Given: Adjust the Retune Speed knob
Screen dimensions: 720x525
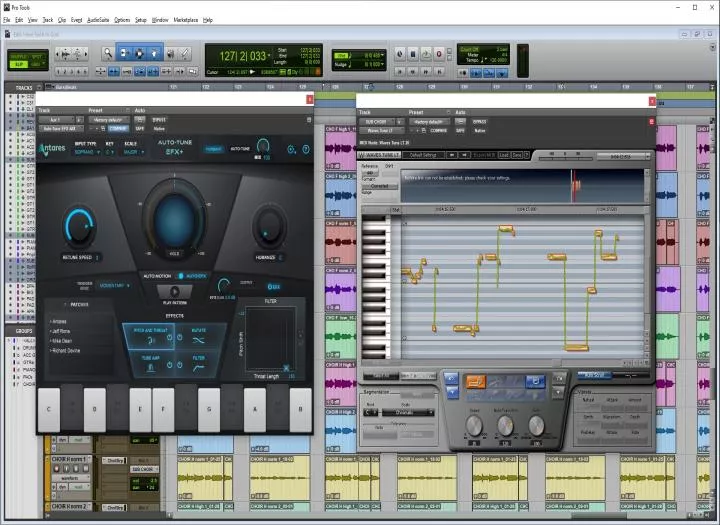Looking at the screenshot, I should pyautogui.click(x=79, y=226).
